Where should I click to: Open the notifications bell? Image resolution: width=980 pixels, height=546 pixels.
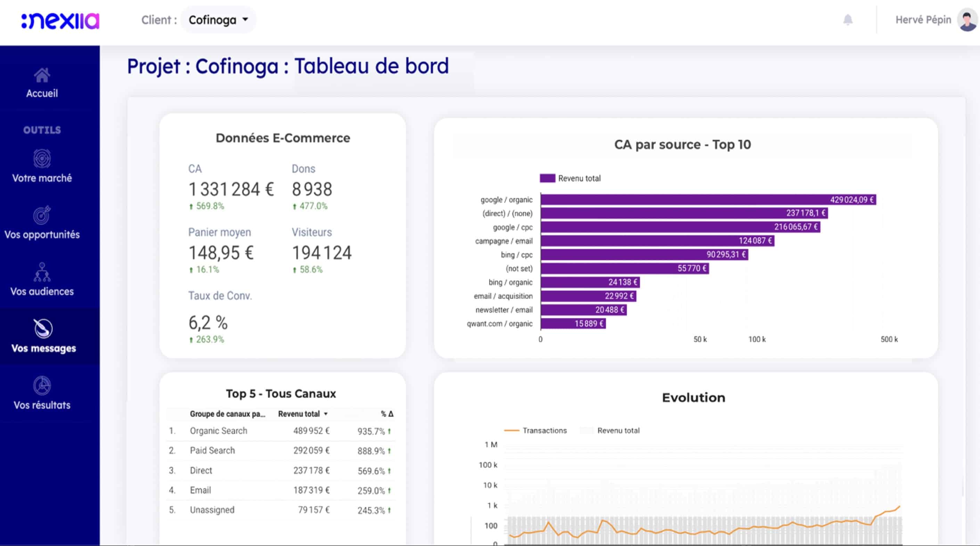tap(848, 20)
